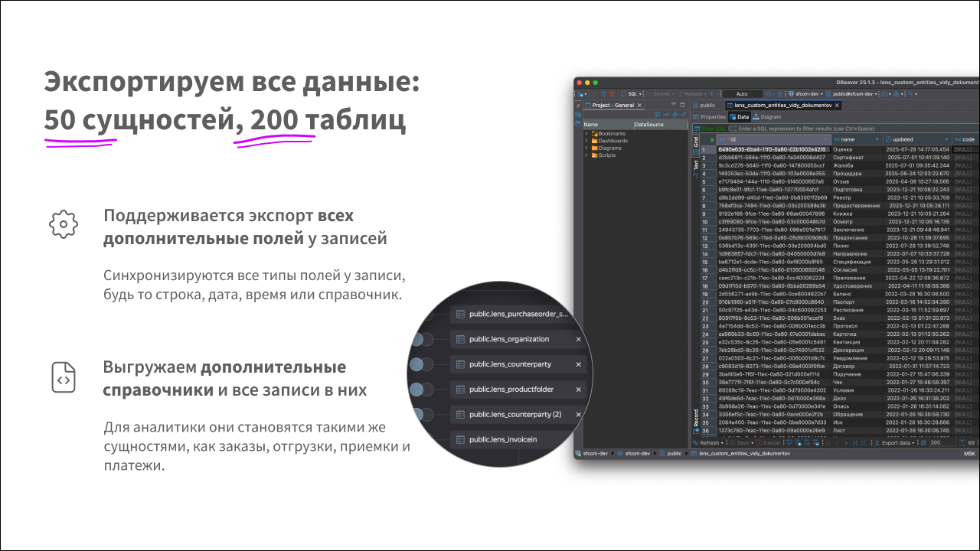Select the public editor tab
The width and height of the screenshot is (980, 551).
[707, 106]
